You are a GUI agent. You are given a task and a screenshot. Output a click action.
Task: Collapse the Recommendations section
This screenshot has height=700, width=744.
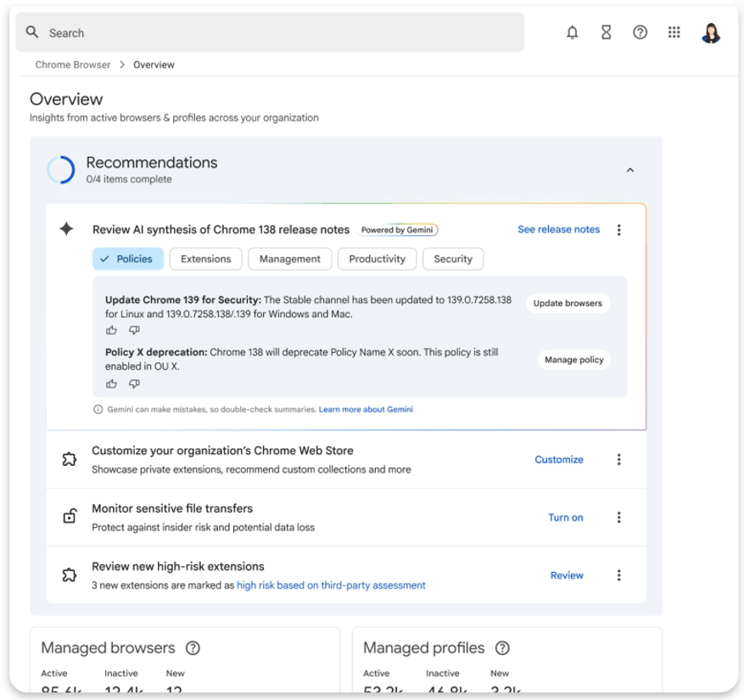point(630,170)
